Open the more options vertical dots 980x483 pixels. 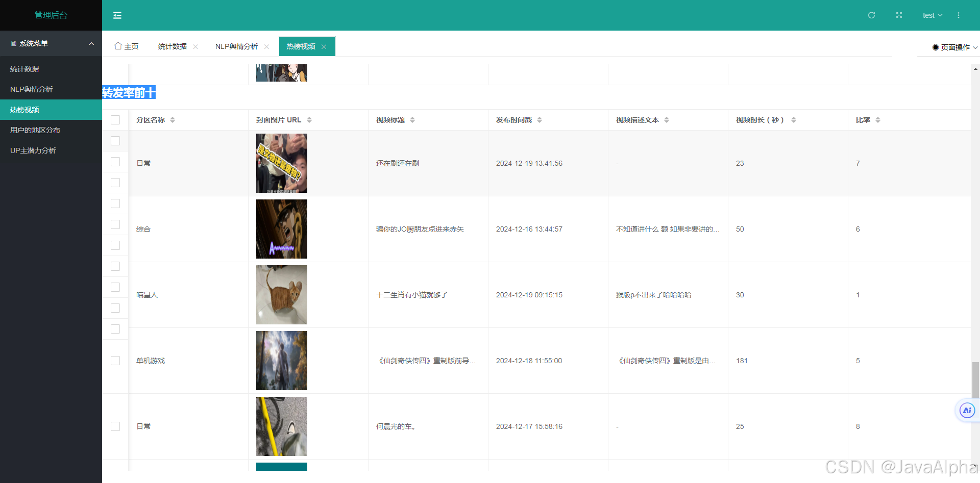[959, 15]
